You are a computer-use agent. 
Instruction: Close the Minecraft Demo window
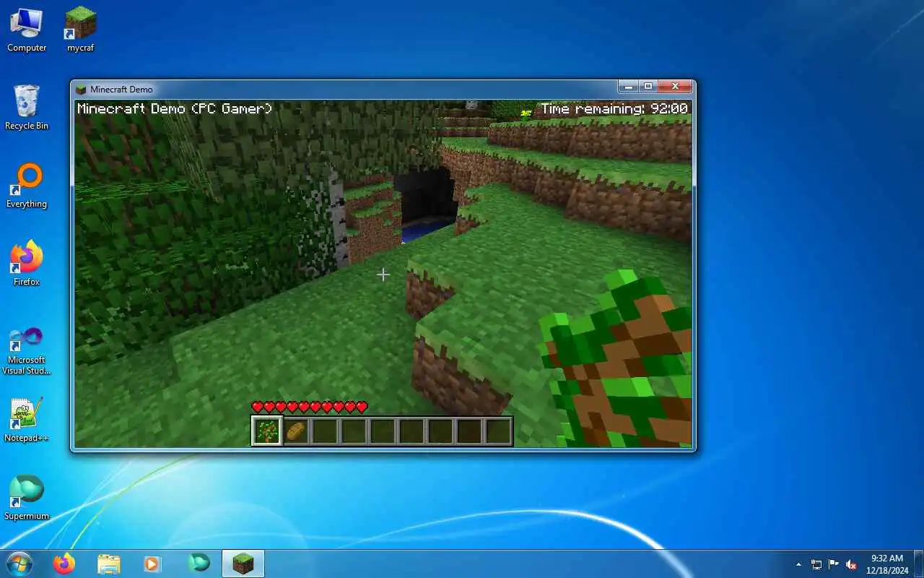pos(676,87)
